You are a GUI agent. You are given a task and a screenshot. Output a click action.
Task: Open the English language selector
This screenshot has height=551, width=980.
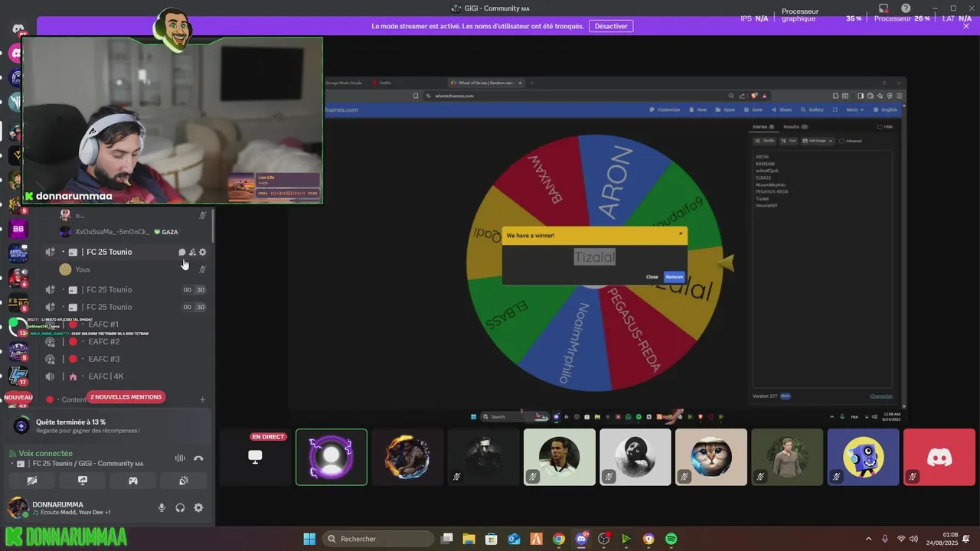click(x=886, y=109)
